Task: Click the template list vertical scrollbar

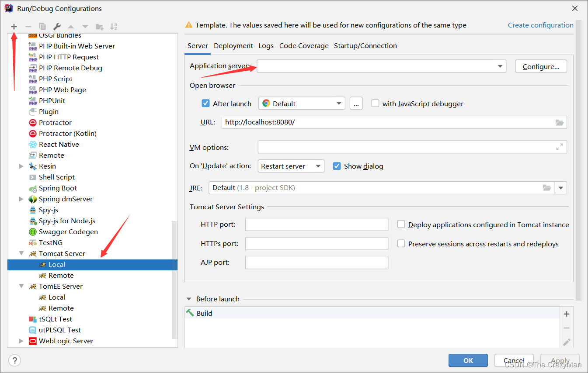Action: click(x=174, y=280)
